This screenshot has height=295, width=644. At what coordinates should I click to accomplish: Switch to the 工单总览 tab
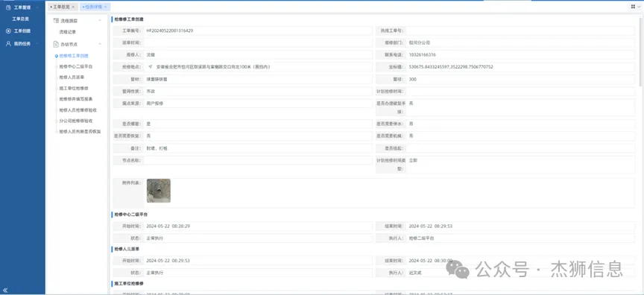coord(61,7)
